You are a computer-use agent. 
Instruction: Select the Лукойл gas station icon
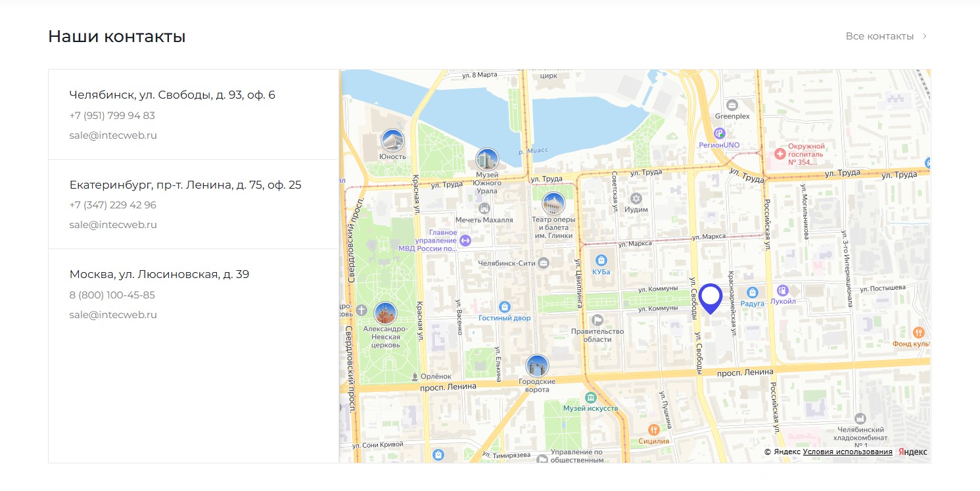[x=782, y=290]
